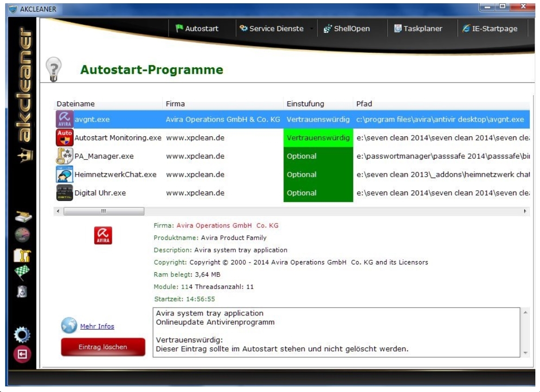The image size is (540, 392).
Task: Click www.xpclean.de in the PA_Manager.exe row
Action: coord(195,156)
